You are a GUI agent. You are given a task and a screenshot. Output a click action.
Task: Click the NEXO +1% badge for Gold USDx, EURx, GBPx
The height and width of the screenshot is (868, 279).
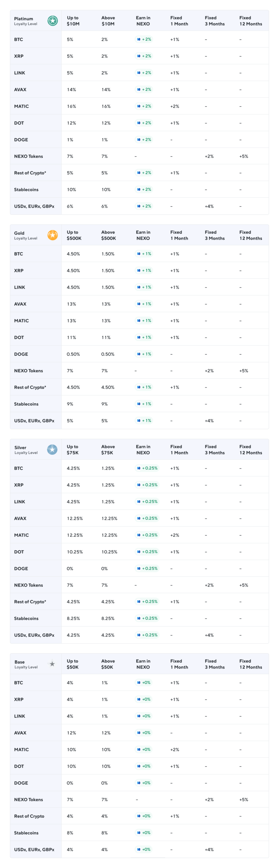click(144, 420)
